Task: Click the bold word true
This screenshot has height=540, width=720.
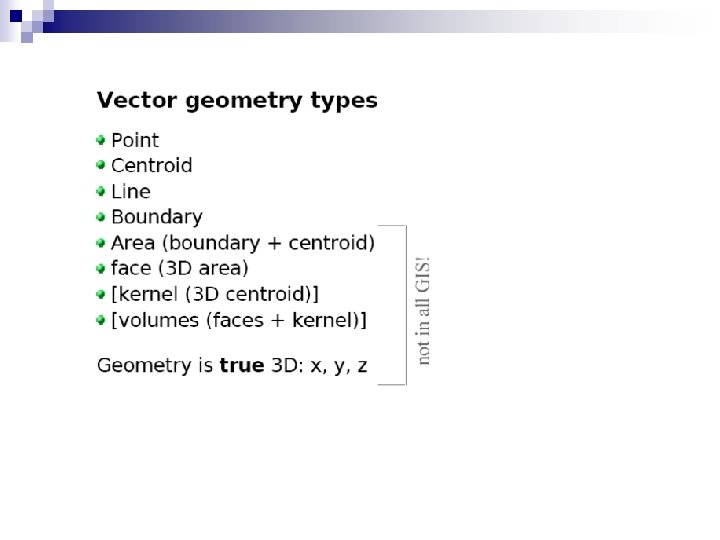Action: pyautogui.click(x=241, y=366)
